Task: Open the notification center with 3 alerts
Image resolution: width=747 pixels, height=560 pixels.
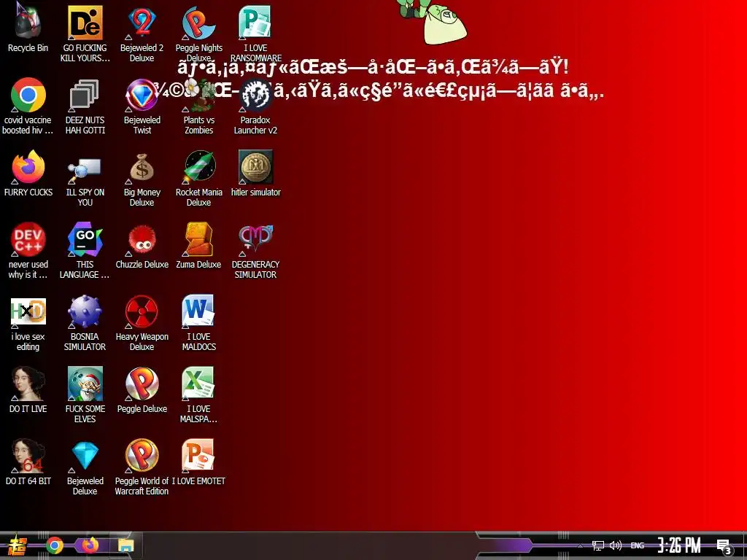Action: pos(724,547)
